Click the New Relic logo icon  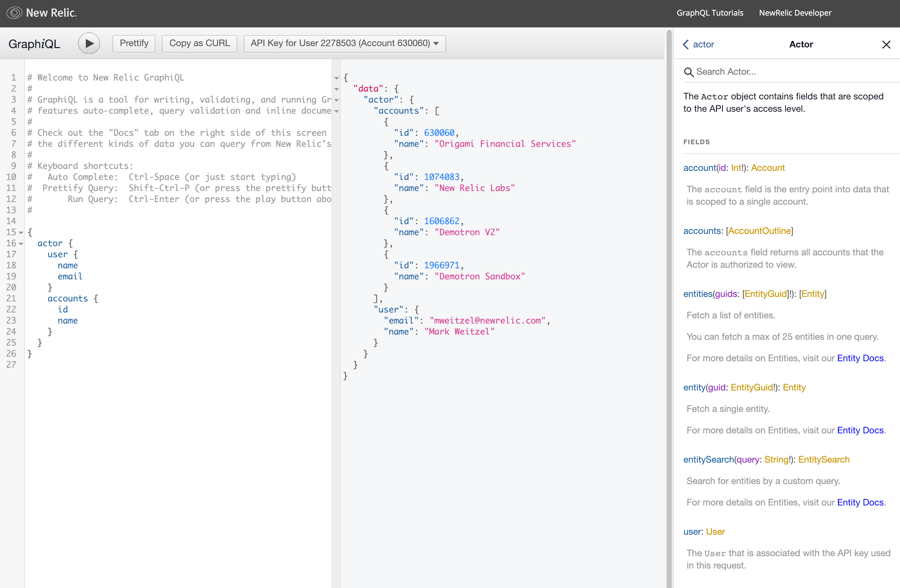coord(14,13)
